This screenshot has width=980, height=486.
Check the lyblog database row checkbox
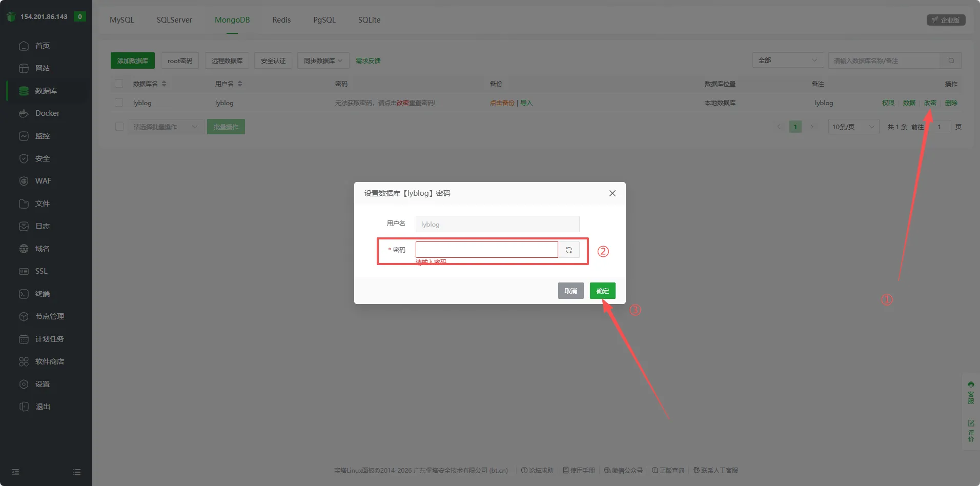point(119,103)
